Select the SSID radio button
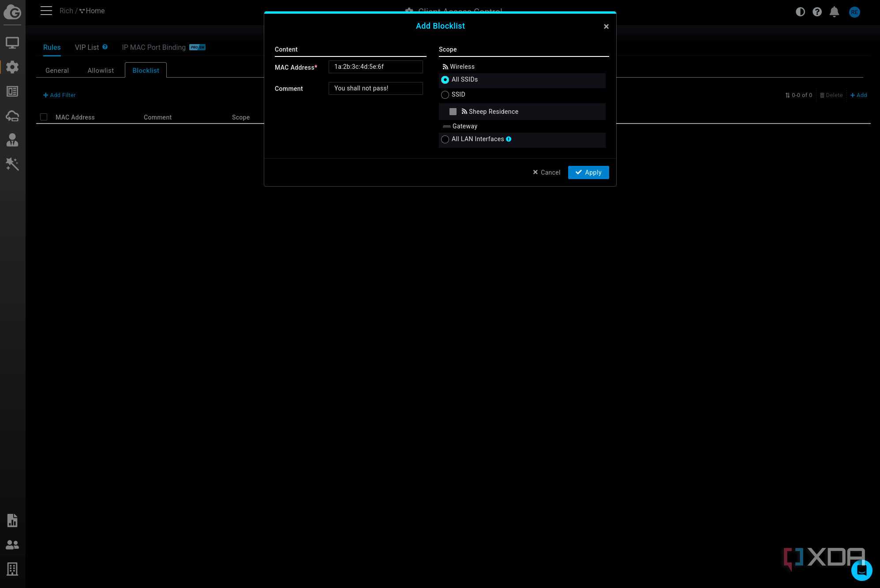The image size is (880, 588). click(x=445, y=95)
